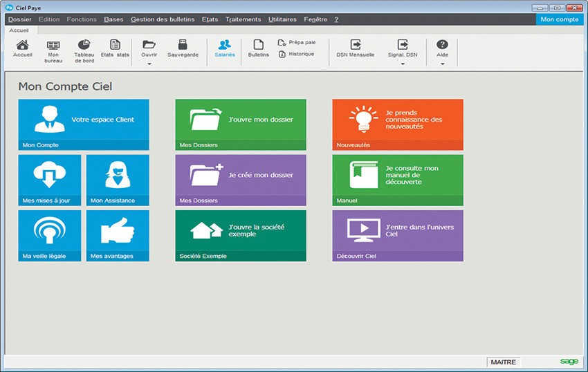Open the Mes mises à jour tile
This screenshot has width=588, height=372.
click(49, 180)
